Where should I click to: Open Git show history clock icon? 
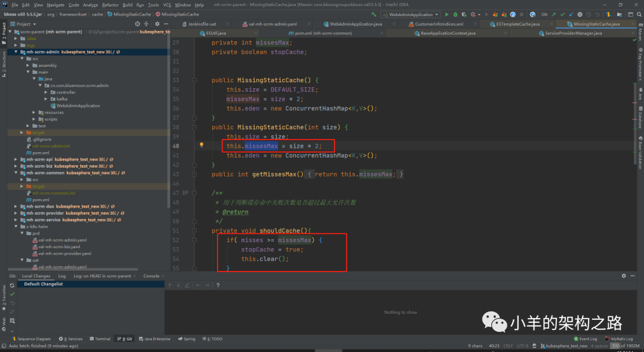588,14
